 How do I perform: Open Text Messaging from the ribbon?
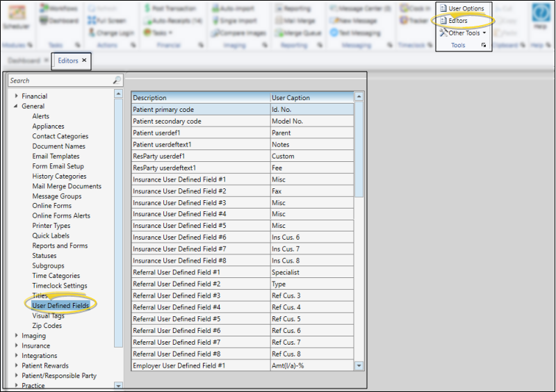click(x=334, y=33)
